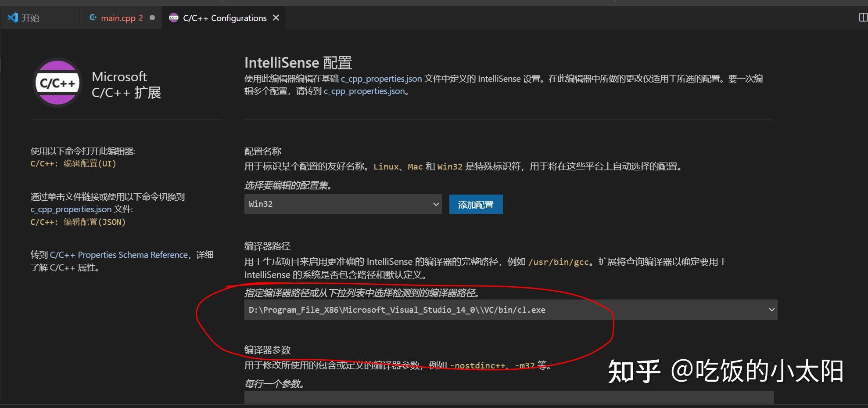The height and width of the screenshot is (408, 868).
Task: Close the C/C++ Configurations tab
Action: pyautogui.click(x=276, y=18)
